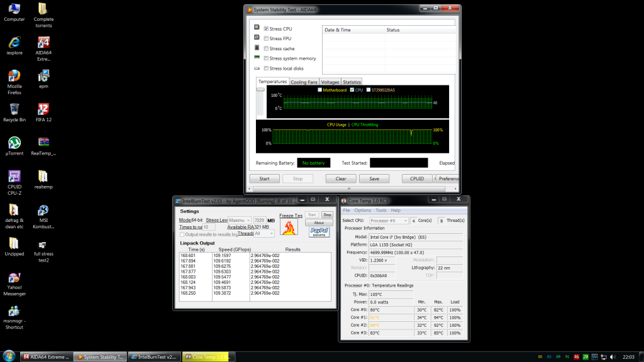Launch the MSI Kombustor desktop icon
The image size is (644, 362).
click(43, 211)
